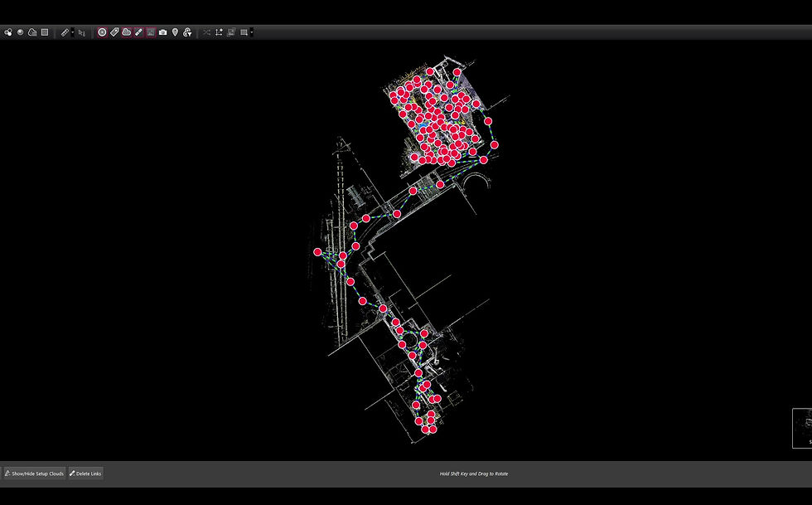Click the overview thumbnail in bottom-right corner

pos(802,428)
